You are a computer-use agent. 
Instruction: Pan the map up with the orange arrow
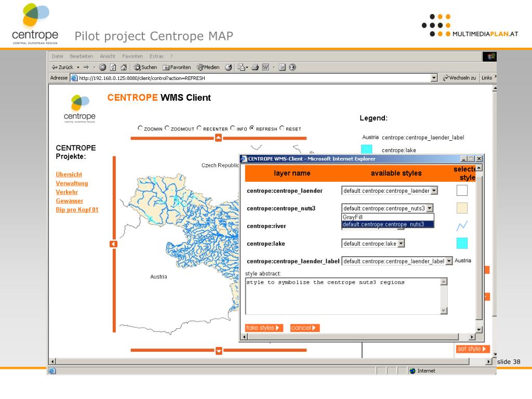pyautogui.click(x=219, y=138)
